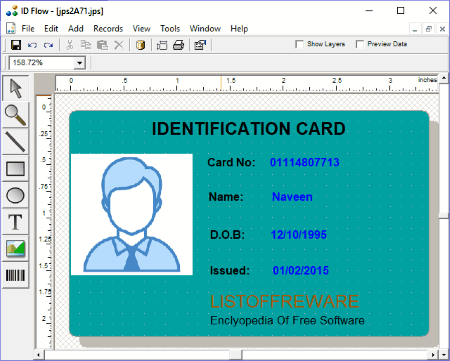Image resolution: width=450 pixels, height=361 pixels.
Task: Select the card number 01114807713
Action: coord(304,162)
